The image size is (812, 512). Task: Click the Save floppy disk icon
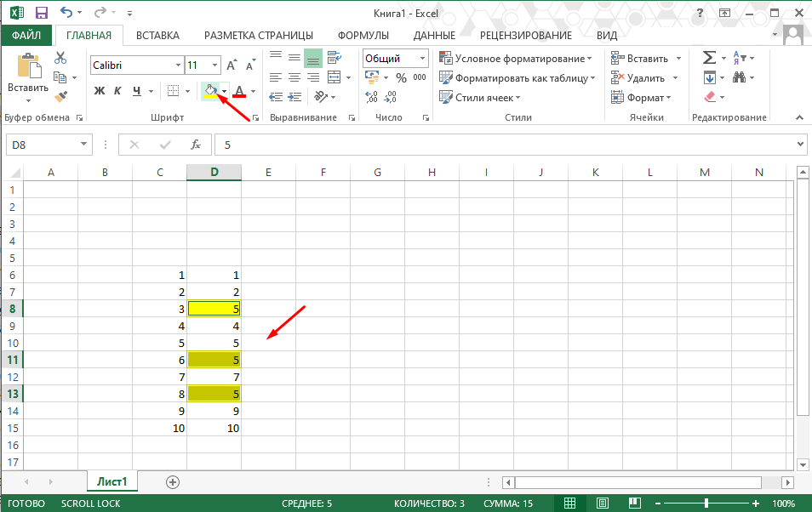pyautogui.click(x=41, y=13)
